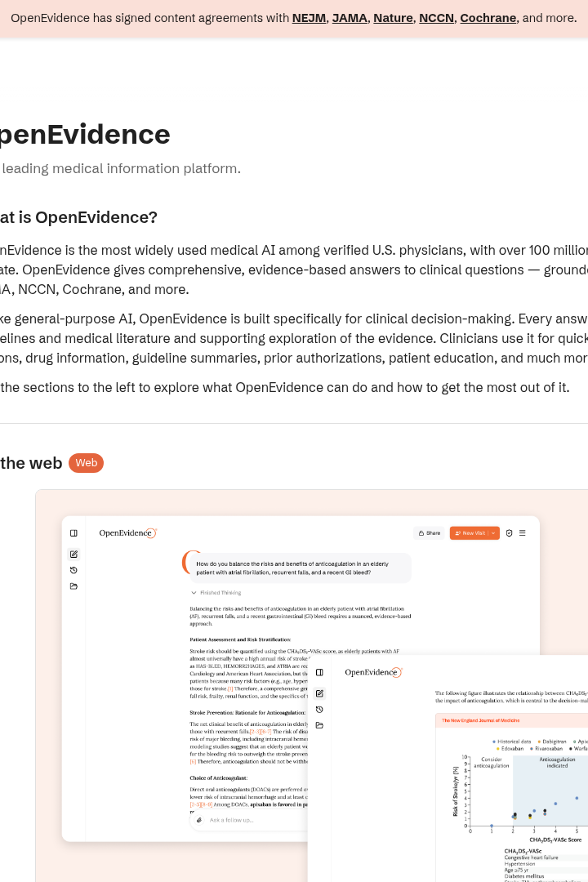588x882 pixels.
Task: Open history clock icon in front preview window
Action: pos(319,710)
